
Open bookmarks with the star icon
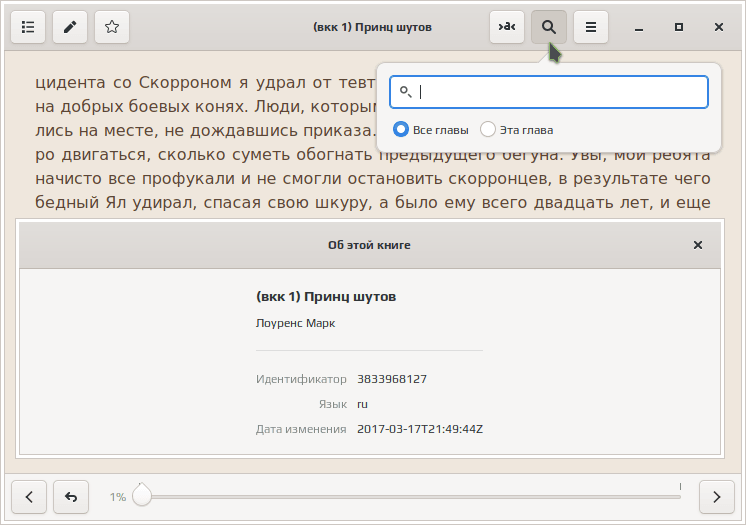tap(112, 27)
